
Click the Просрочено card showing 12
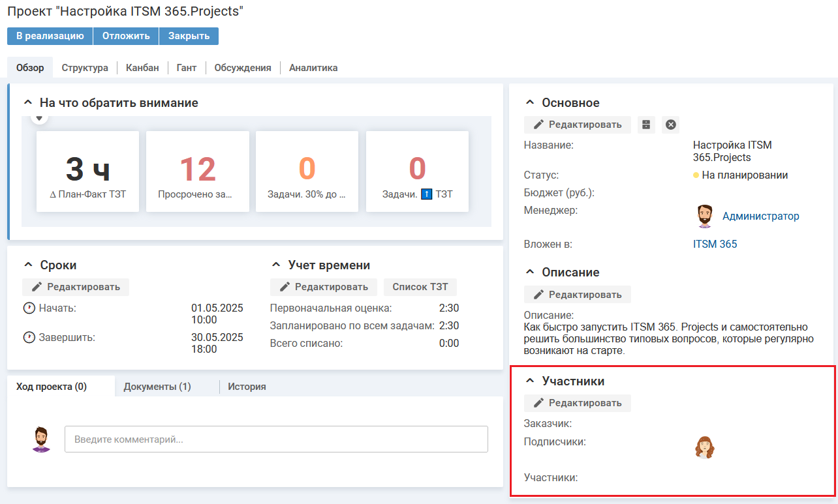pyautogui.click(x=197, y=171)
